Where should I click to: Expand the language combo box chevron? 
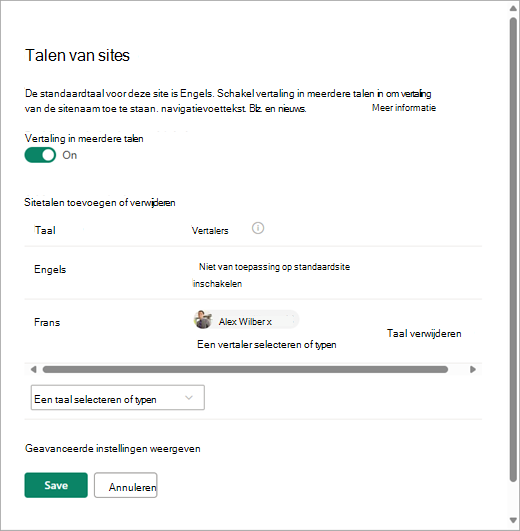coord(189,398)
